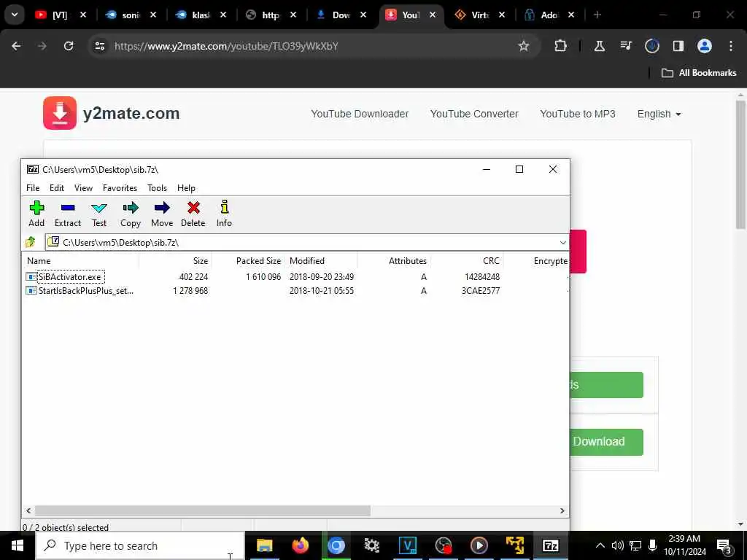The height and width of the screenshot is (560, 747).
Task: Open File Explorer from the taskbar
Action: [x=264, y=545]
